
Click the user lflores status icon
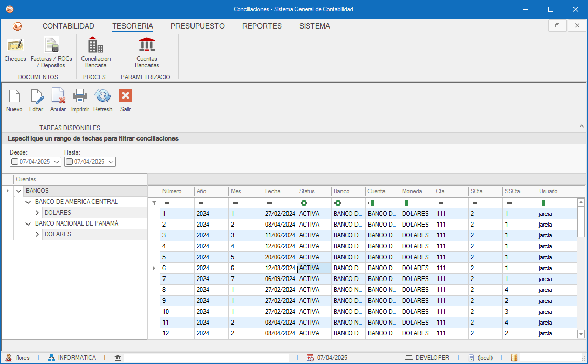pyautogui.click(x=9, y=358)
